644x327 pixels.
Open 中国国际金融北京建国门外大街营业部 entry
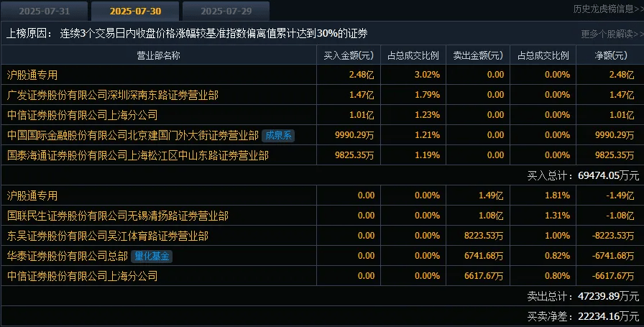pyautogui.click(x=133, y=135)
